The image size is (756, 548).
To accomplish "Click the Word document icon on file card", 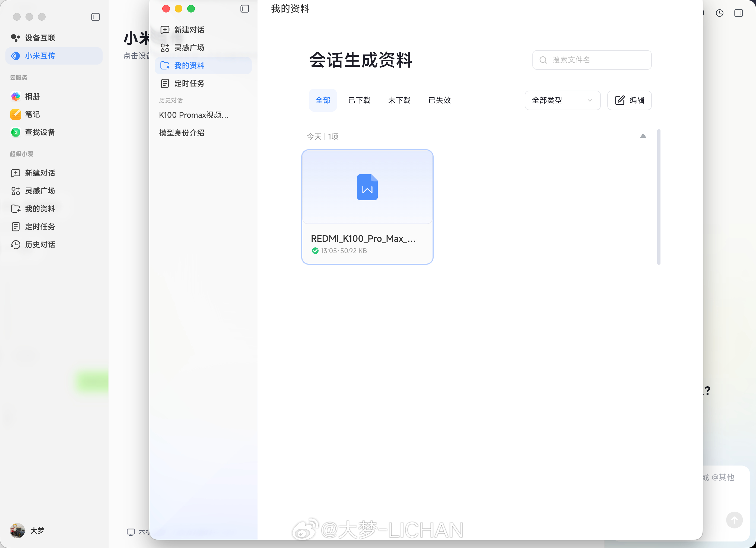I will [x=367, y=187].
